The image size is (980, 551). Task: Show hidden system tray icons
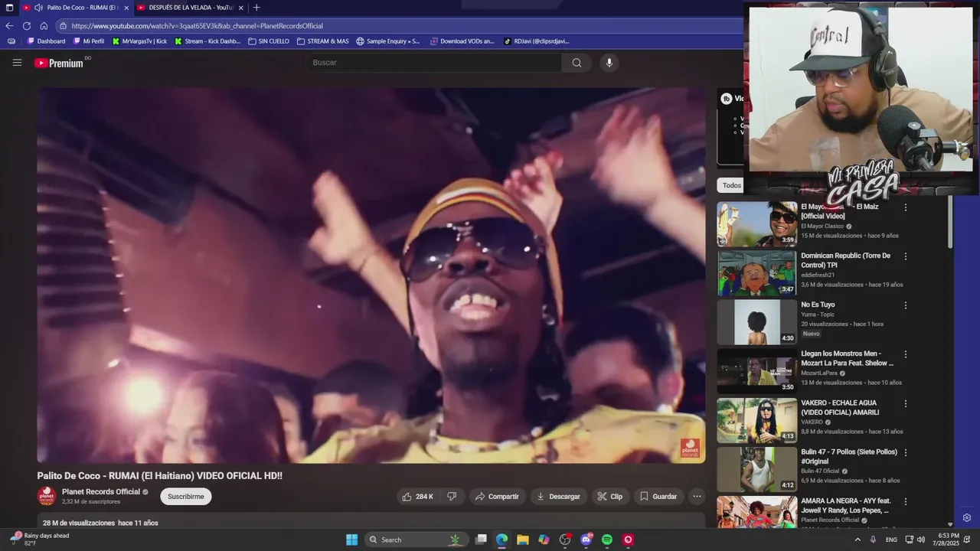pyautogui.click(x=857, y=540)
